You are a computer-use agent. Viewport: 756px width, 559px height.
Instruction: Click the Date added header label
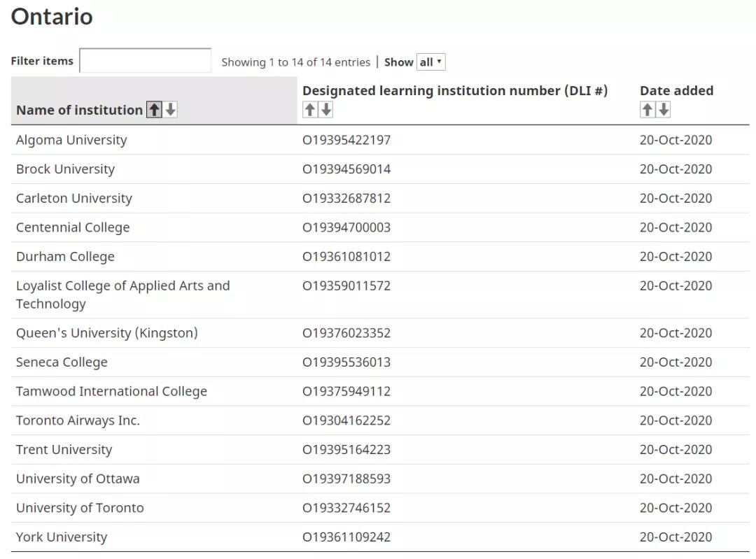point(677,90)
